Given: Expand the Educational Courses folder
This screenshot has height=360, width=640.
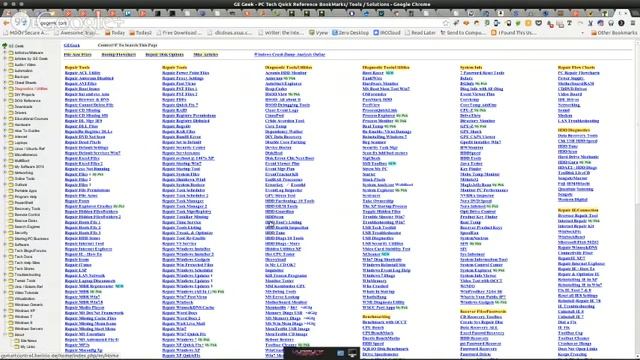Looking at the screenshot, I should tap(5, 119).
